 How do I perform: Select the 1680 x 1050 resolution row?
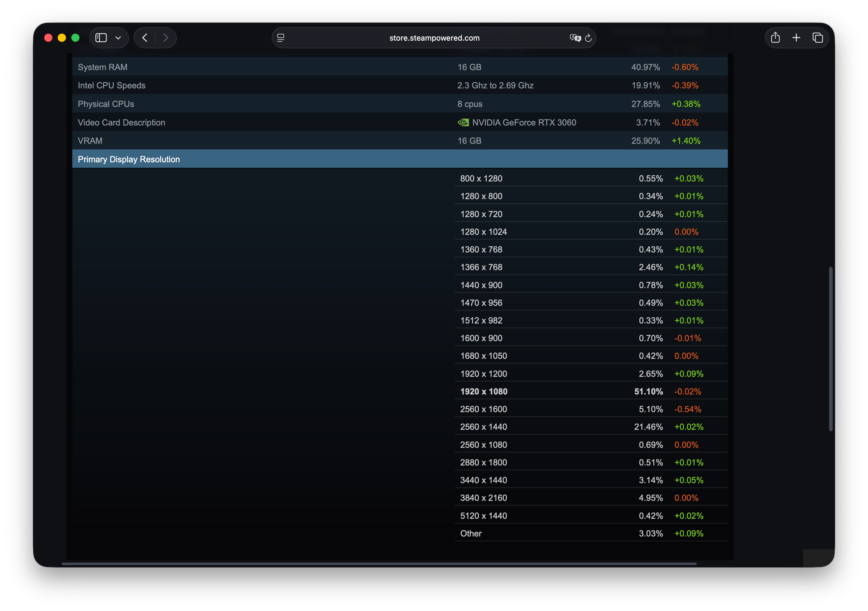pos(591,356)
